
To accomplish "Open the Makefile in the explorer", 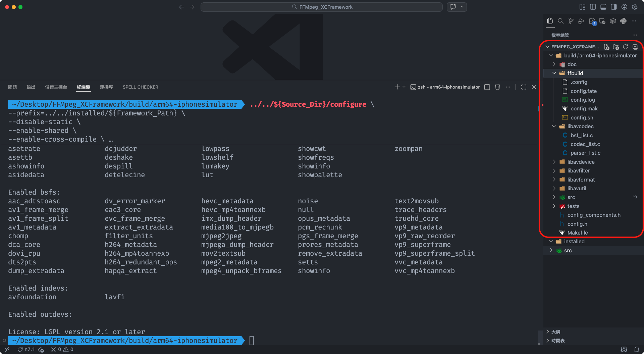I will 577,233.
